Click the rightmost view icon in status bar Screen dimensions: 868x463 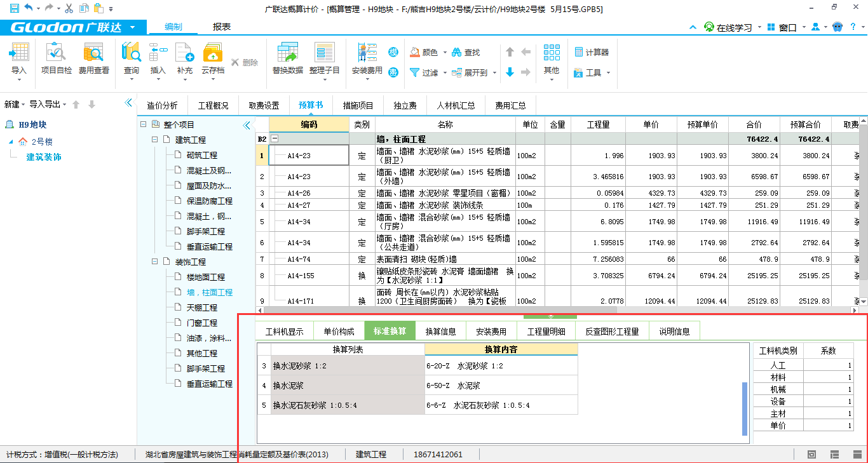pyautogui.click(x=856, y=454)
